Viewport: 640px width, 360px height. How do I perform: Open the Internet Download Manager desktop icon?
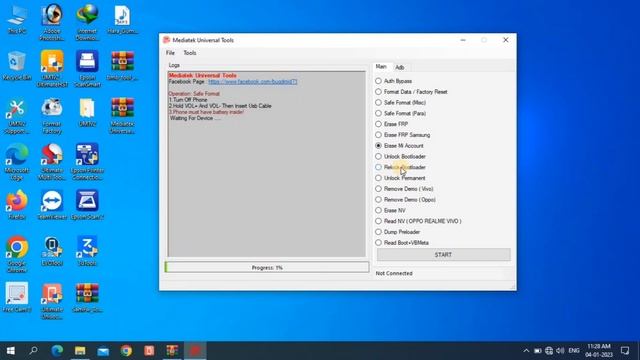[87, 22]
